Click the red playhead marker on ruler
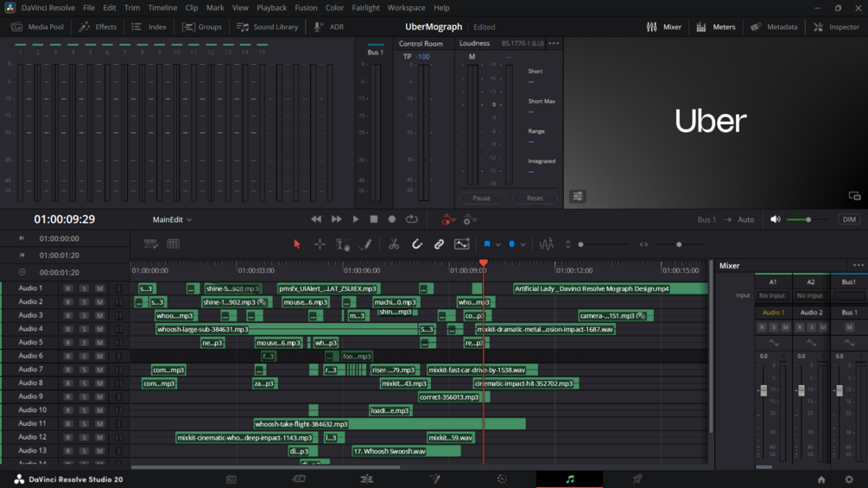This screenshot has height=488, width=868. pos(484,263)
